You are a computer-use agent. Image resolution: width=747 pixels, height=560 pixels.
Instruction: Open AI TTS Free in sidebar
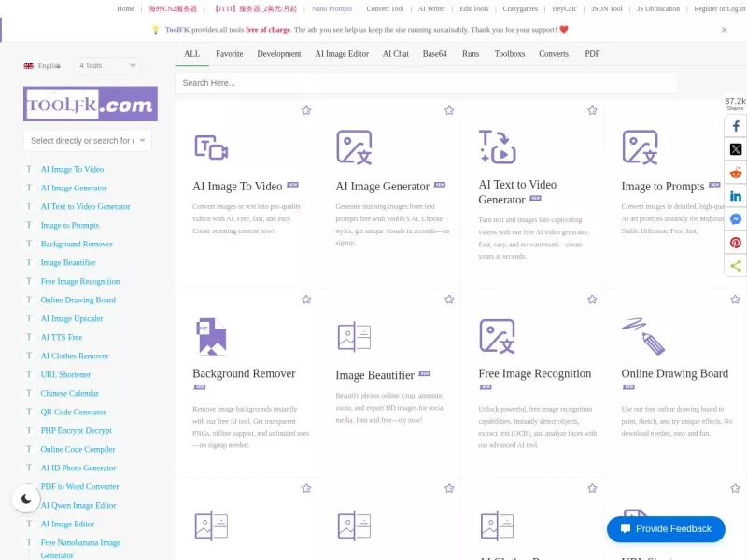pos(62,337)
